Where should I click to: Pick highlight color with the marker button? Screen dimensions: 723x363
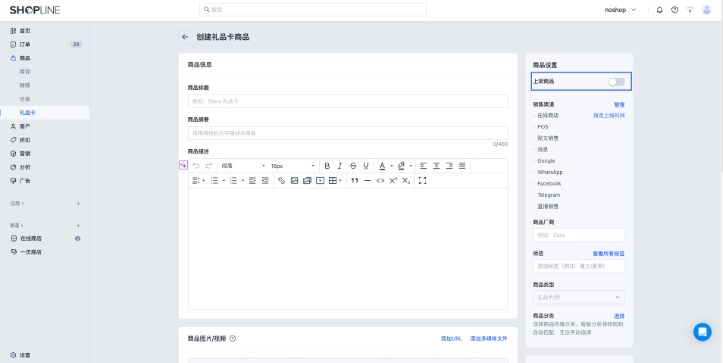(x=401, y=166)
